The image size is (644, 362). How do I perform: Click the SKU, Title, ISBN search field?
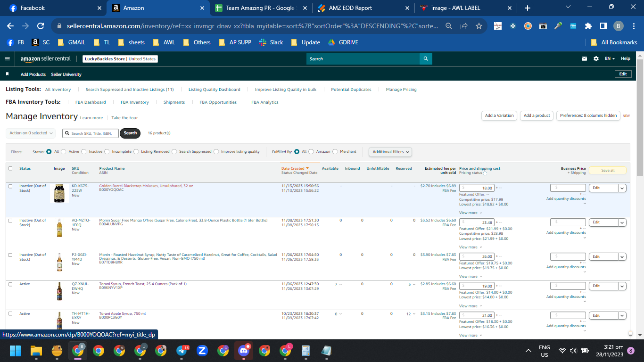tap(91, 133)
